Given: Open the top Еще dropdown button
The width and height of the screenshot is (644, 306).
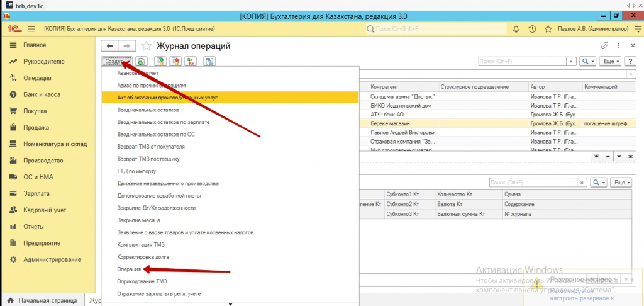Looking at the screenshot, I should click(610, 61).
